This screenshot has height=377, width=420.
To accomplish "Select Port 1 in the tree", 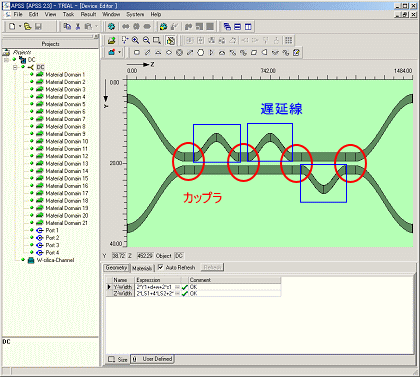I will click(52, 230).
